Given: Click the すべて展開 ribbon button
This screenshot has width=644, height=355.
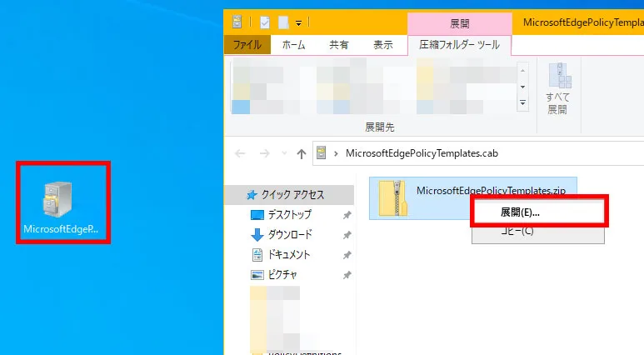Looking at the screenshot, I should 557,88.
